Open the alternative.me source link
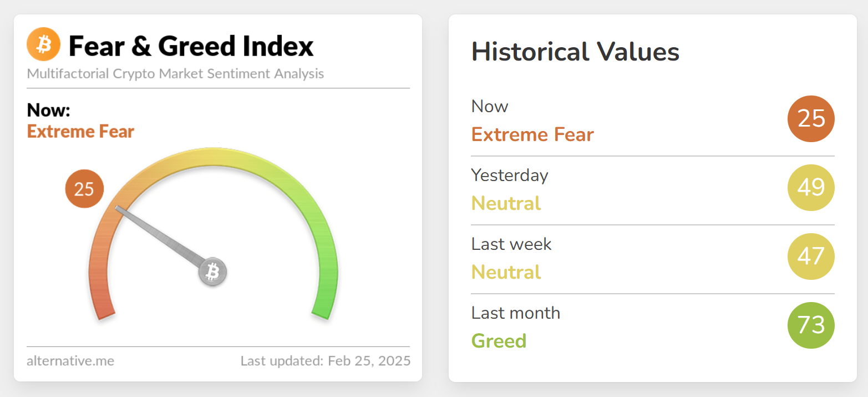 click(x=70, y=361)
